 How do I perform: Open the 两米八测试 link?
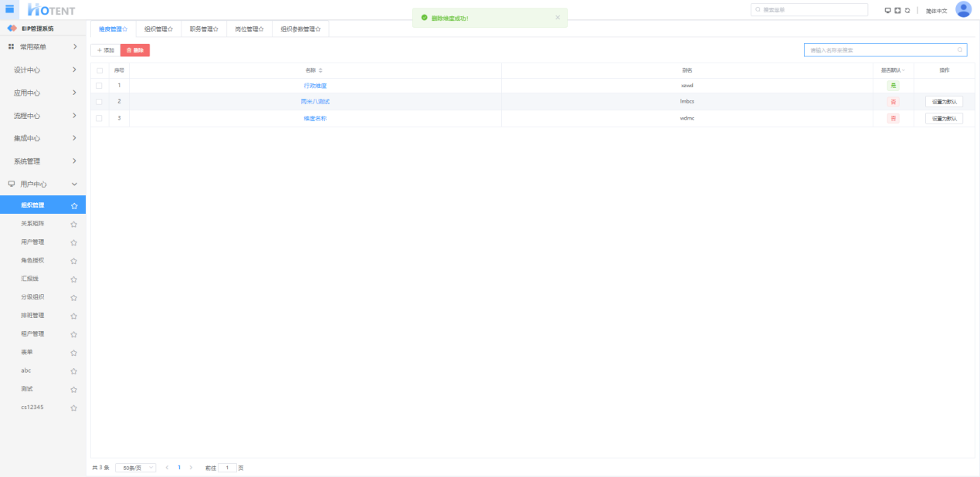click(x=315, y=102)
